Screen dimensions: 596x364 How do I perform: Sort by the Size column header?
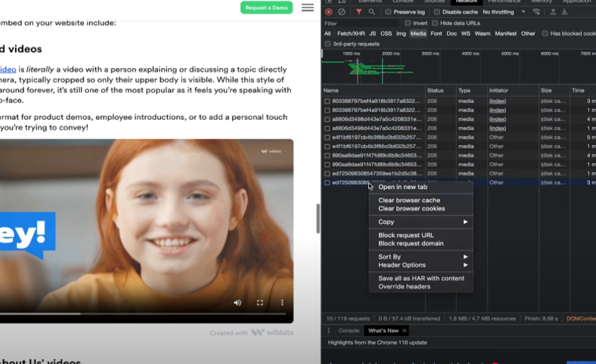pyautogui.click(x=554, y=90)
